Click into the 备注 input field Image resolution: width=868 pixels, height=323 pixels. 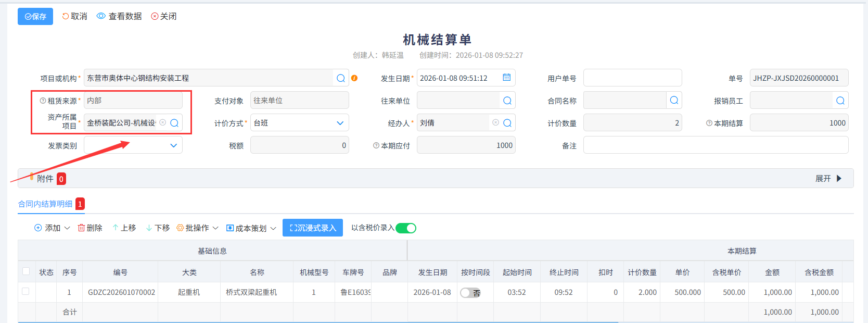coord(716,145)
